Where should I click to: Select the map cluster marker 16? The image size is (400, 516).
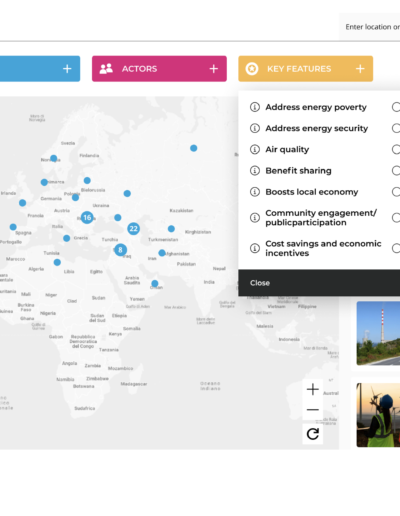tap(87, 218)
